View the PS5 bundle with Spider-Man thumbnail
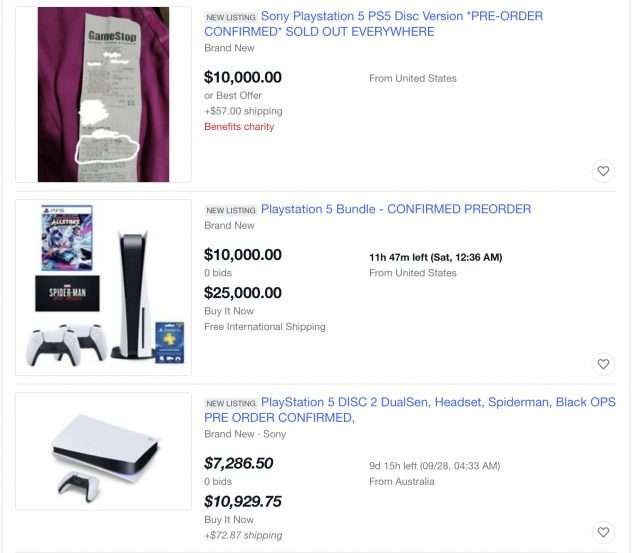This screenshot has width=640, height=553. click(103, 287)
